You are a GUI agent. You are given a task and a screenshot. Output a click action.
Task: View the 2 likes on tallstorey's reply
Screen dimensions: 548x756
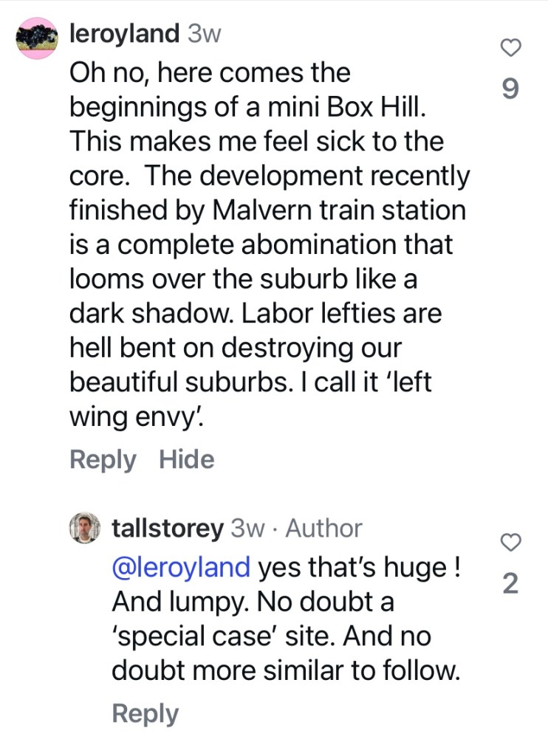click(x=510, y=585)
